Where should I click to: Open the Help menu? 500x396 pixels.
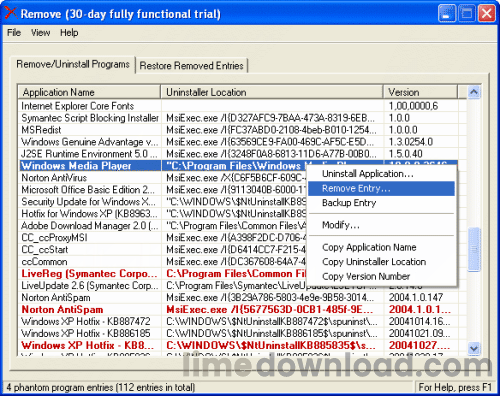[x=69, y=33]
